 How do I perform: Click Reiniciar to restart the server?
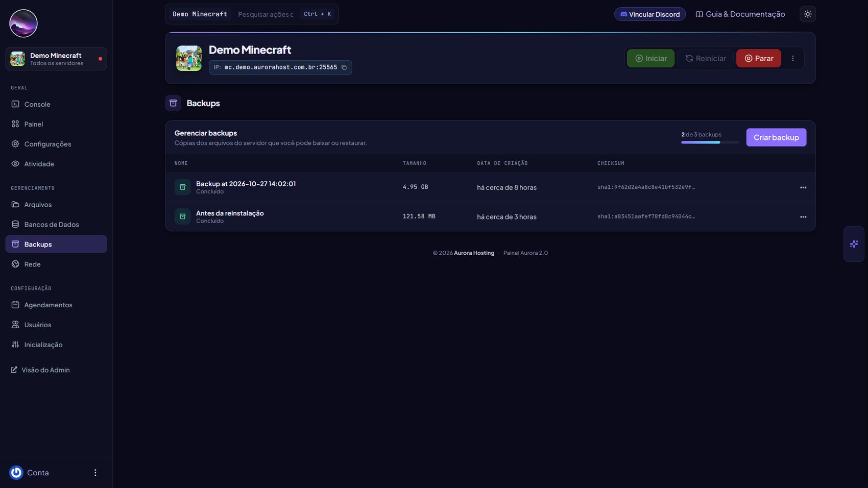705,58
